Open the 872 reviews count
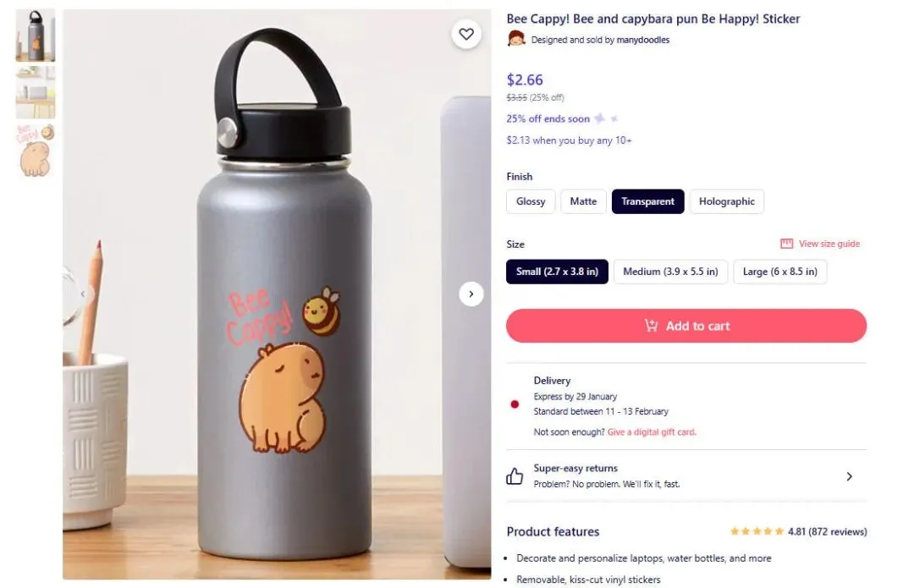This screenshot has height=588, width=914. click(x=837, y=531)
